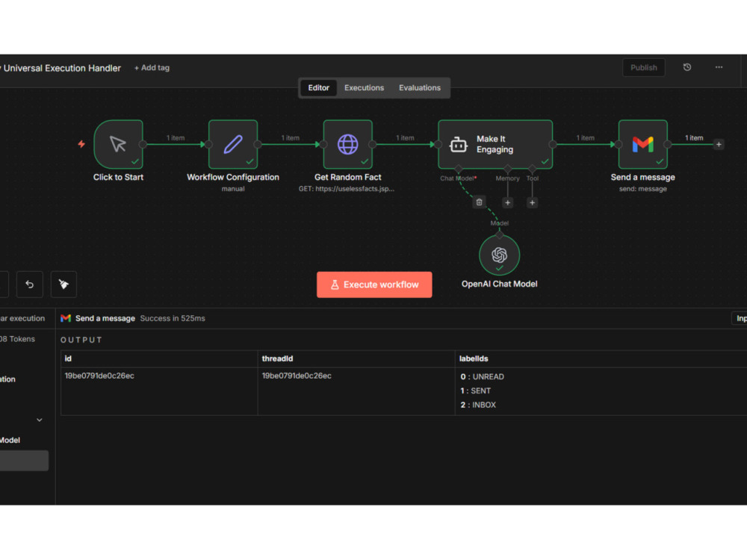747x560 pixels.
Task: Click the Universal Execution Handler workflow title
Action: (62, 68)
